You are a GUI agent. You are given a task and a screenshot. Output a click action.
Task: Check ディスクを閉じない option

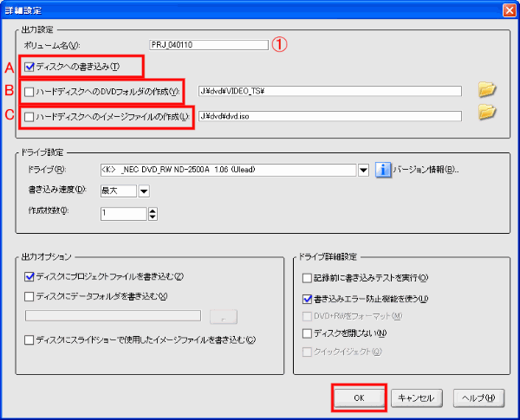coord(307,333)
